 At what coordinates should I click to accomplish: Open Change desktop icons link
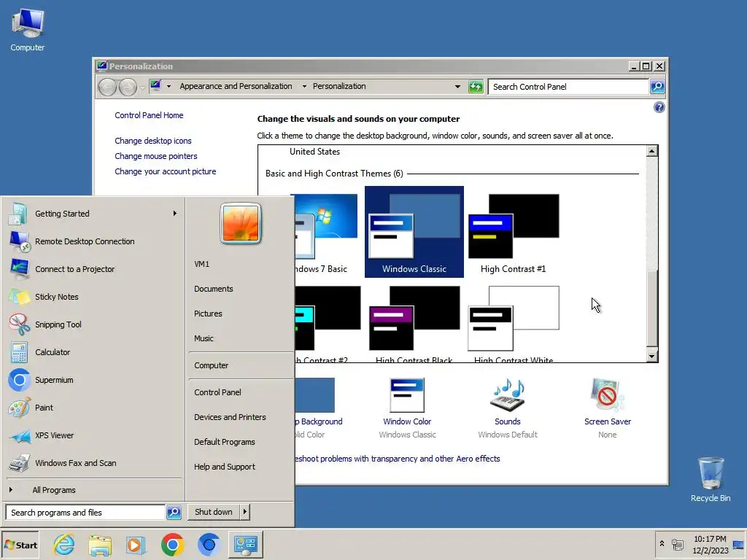[x=153, y=141]
